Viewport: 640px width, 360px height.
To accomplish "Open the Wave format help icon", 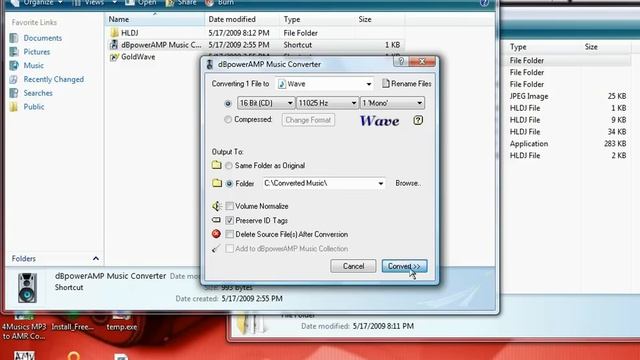I will (418, 120).
